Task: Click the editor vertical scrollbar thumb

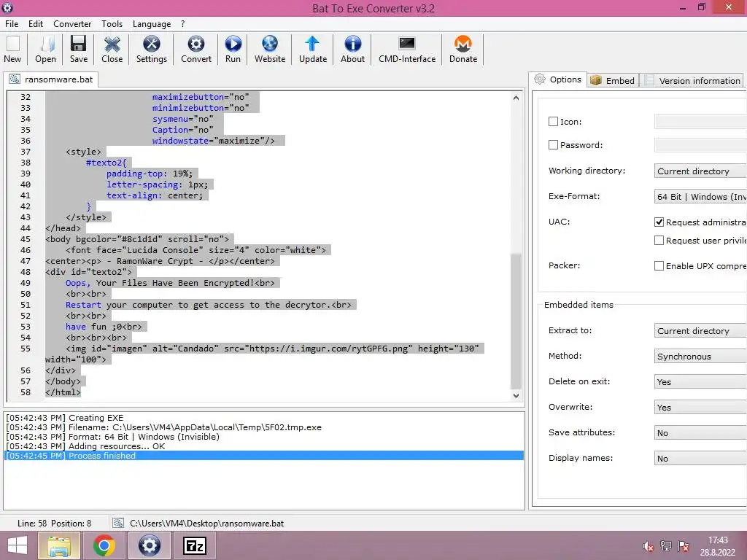Action: point(516,322)
